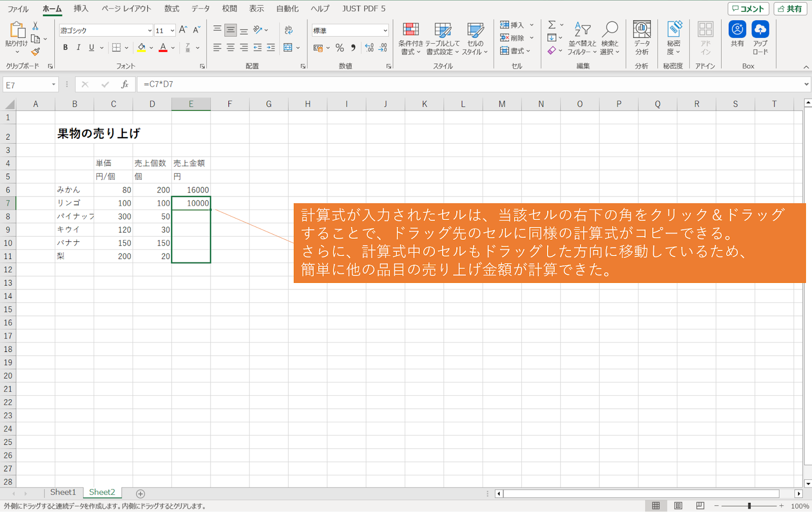Click the Merge and Center icon
This screenshot has width=812, height=512.
click(288, 47)
